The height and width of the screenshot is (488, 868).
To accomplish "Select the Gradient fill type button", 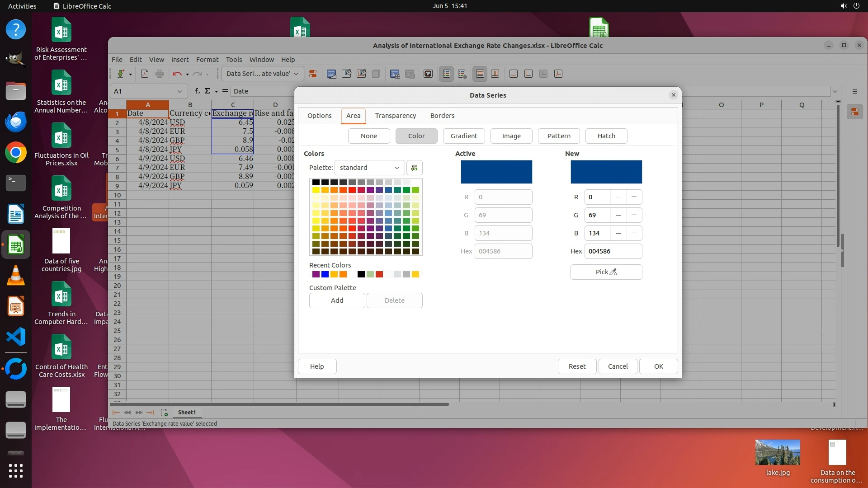I will click(x=464, y=136).
